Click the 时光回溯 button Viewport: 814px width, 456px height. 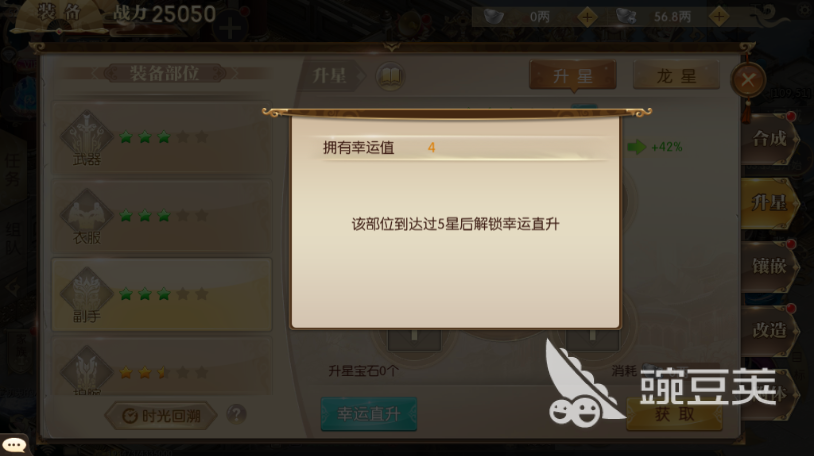pos(161,415)
